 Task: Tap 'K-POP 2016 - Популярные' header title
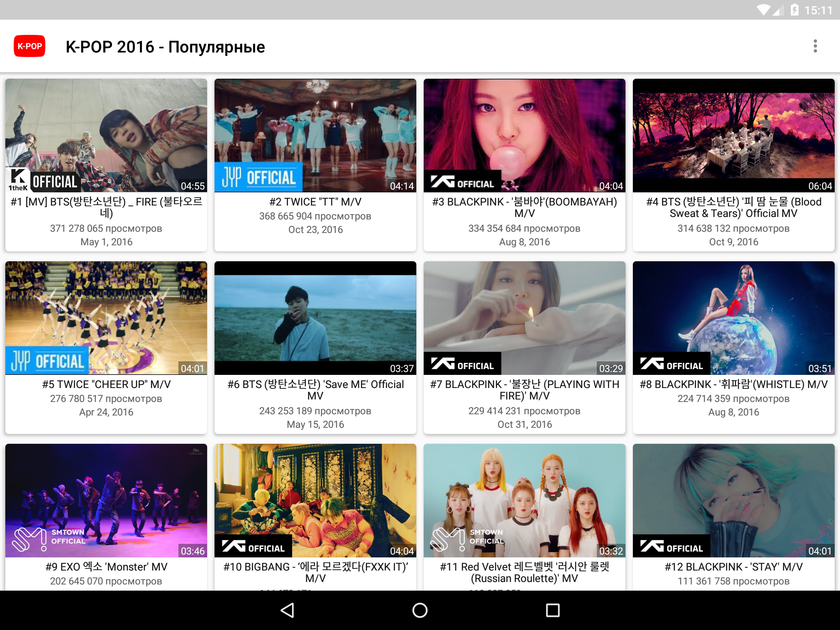(x=165, y=47)
